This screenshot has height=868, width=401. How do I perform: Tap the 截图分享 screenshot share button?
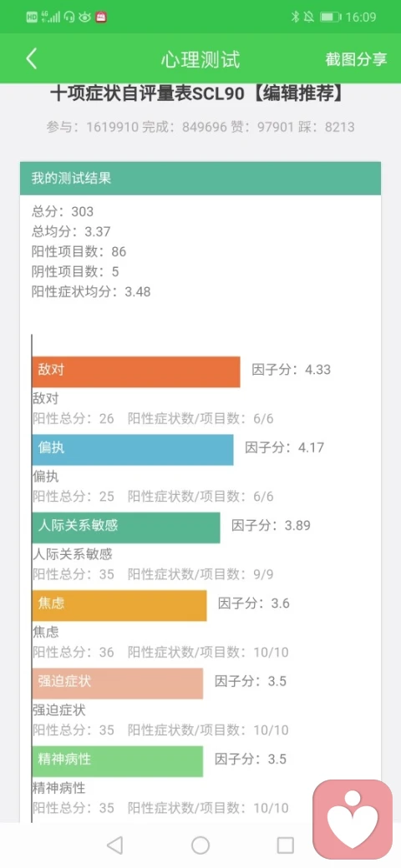[x=356, y=59]
